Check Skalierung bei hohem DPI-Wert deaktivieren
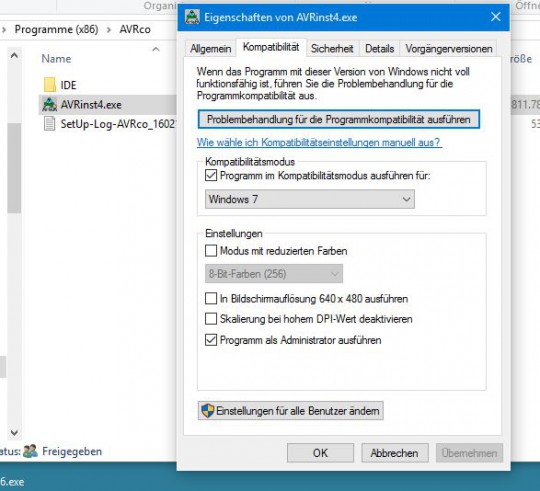 (x=211, y=318)
